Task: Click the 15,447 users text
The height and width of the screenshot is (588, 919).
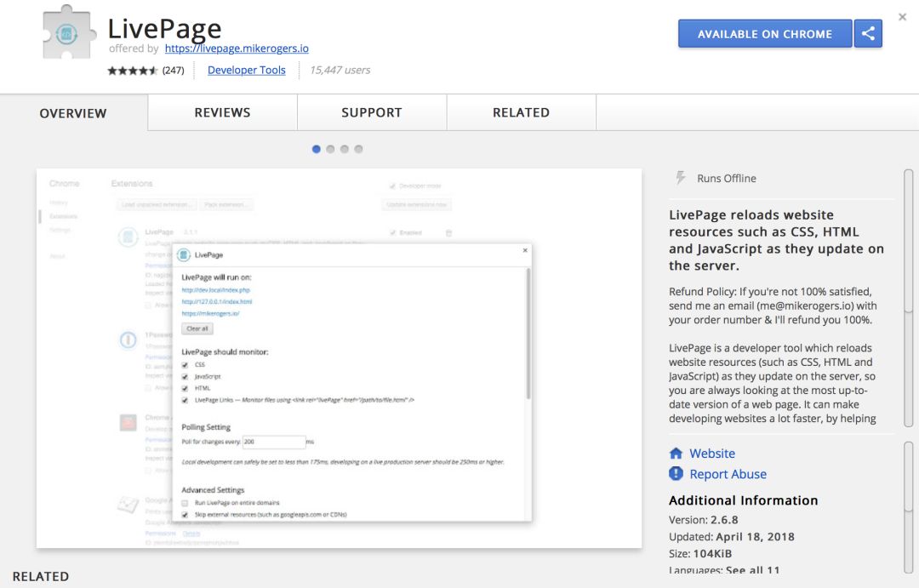Action: pos(340,71)
